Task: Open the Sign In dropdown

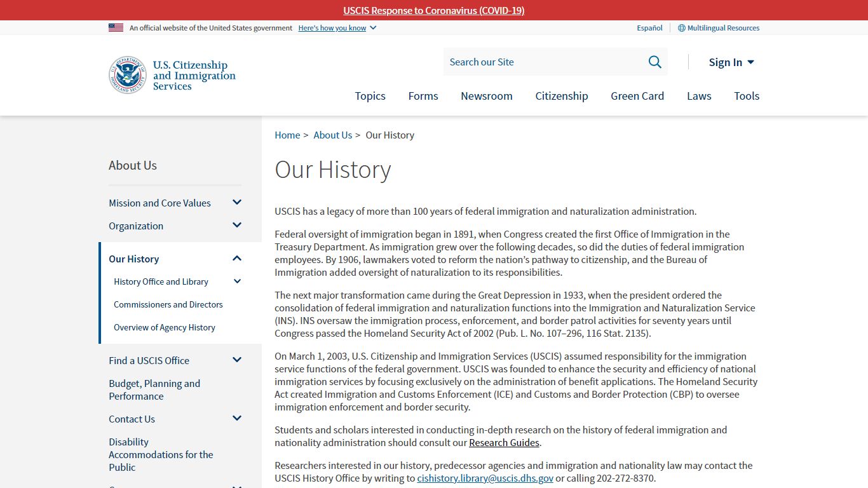Action: [x=731, y=62]
